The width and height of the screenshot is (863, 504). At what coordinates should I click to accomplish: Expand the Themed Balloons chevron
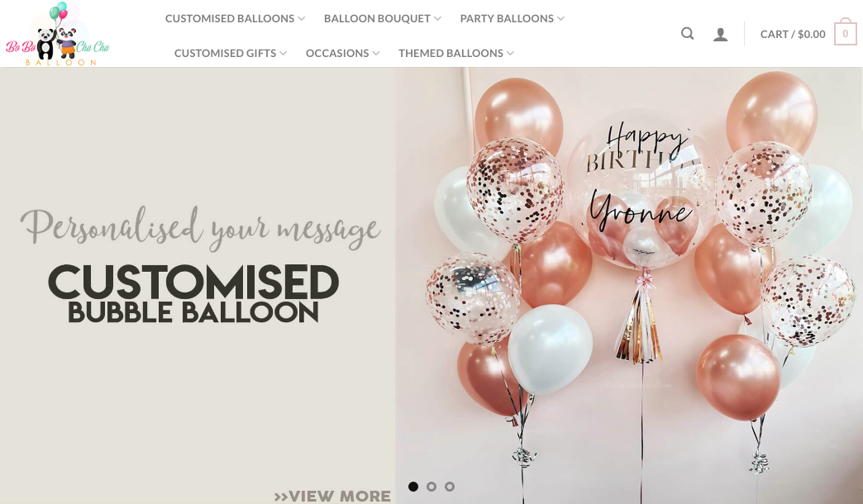point(510,54)
